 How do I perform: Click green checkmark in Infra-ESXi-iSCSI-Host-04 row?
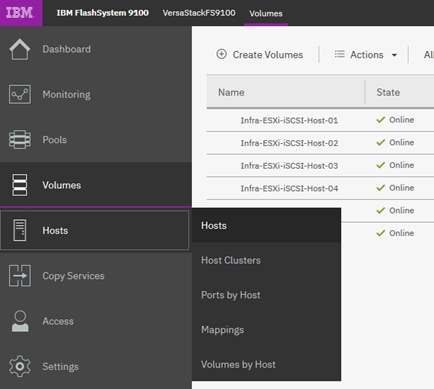(x=381, y=188)
